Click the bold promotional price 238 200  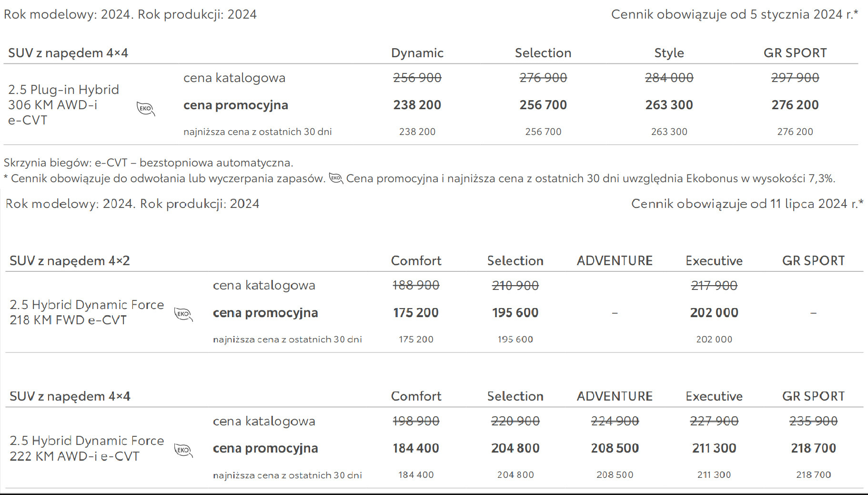(x=417, y=105)
